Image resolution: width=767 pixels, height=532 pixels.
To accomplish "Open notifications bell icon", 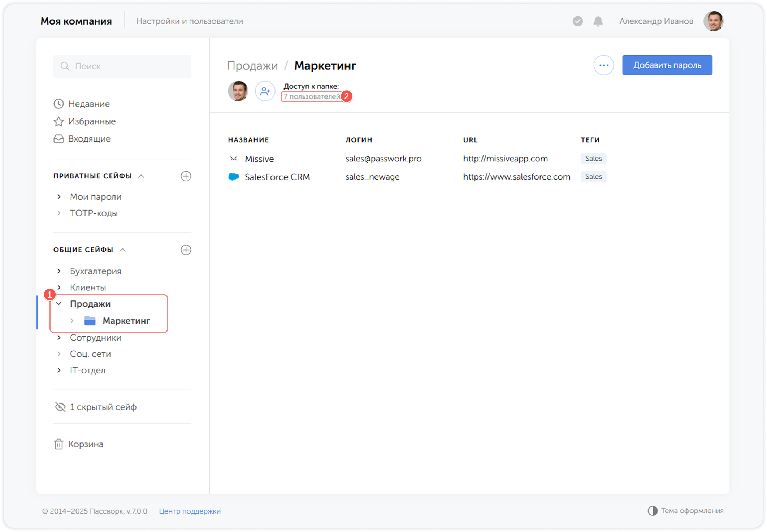I will (598, 21).
